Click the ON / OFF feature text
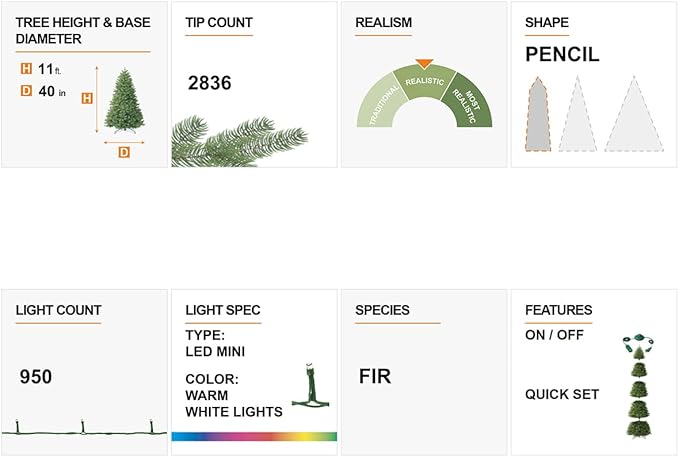The image size is (679, 457). 554,335
